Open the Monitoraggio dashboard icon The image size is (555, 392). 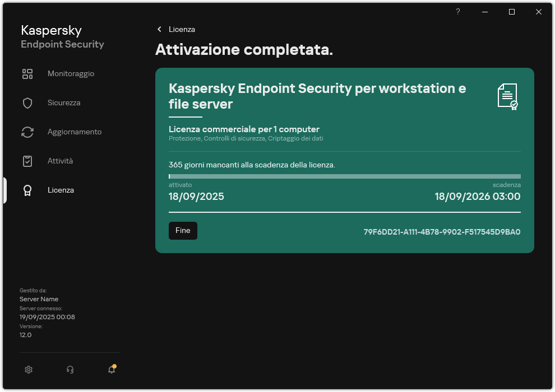(27, 73)
